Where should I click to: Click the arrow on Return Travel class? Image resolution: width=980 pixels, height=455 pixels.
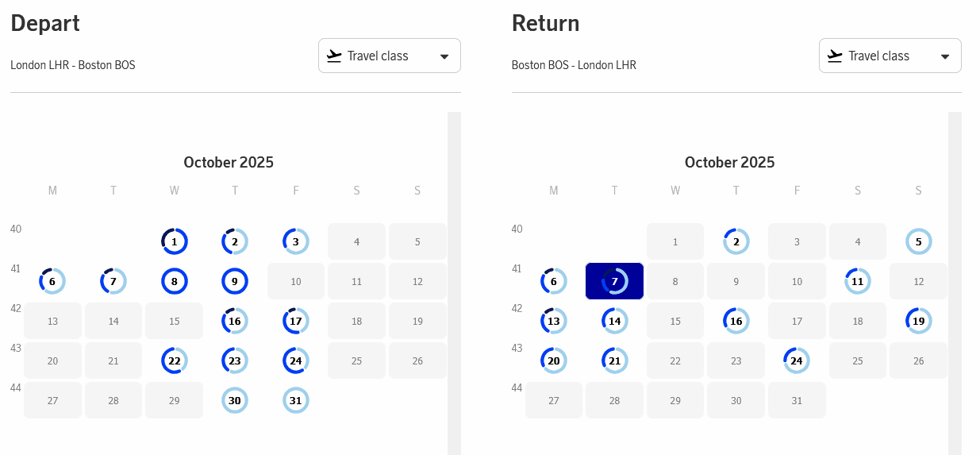945,56
